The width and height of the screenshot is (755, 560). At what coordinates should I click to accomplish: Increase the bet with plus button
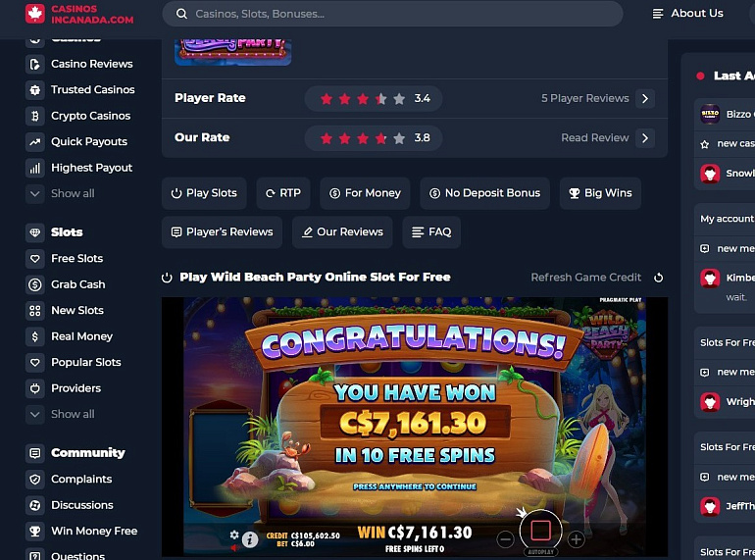coord(576,539)
